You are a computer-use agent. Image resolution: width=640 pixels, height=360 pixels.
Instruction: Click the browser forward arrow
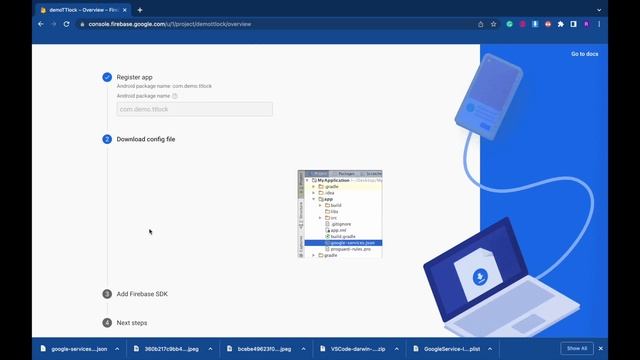click(x=53, y=24)
